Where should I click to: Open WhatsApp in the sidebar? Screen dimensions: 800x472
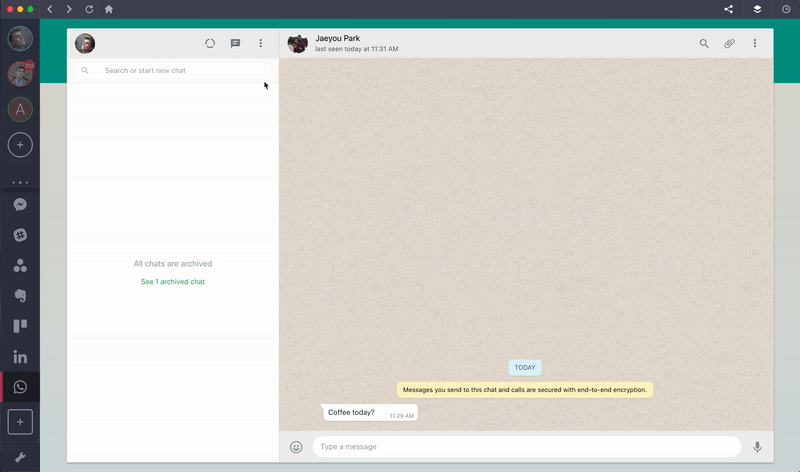(20, 387)
